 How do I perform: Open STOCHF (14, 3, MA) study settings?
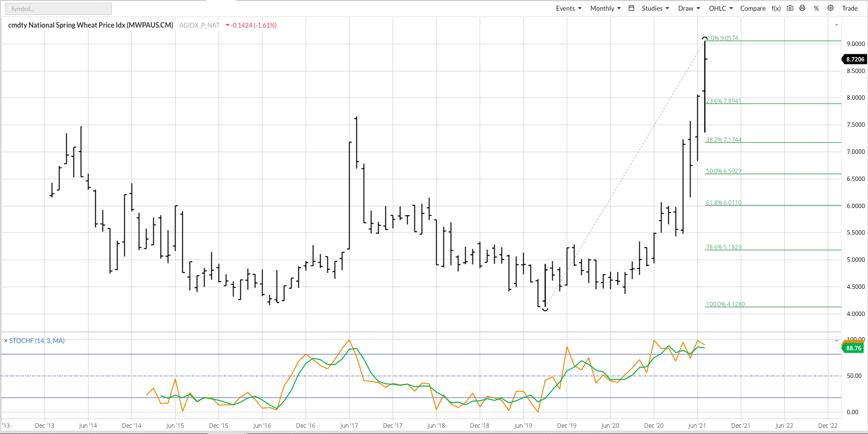tap(37, 341)
